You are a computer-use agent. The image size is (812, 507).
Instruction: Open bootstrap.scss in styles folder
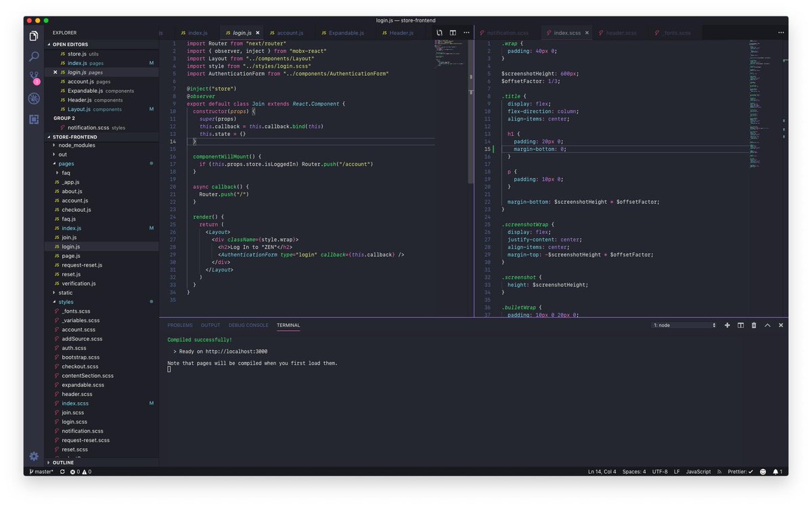tap(101, 357)
